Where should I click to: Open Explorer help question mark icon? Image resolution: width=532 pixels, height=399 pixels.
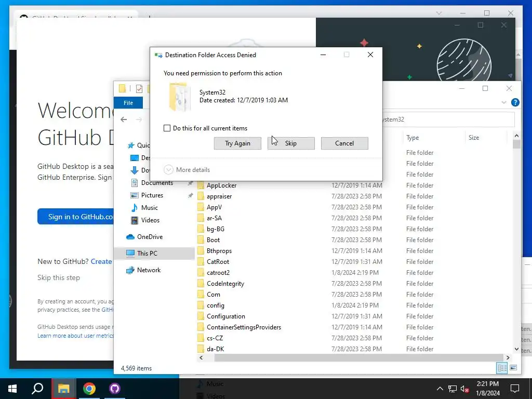[x=515, y=102]
